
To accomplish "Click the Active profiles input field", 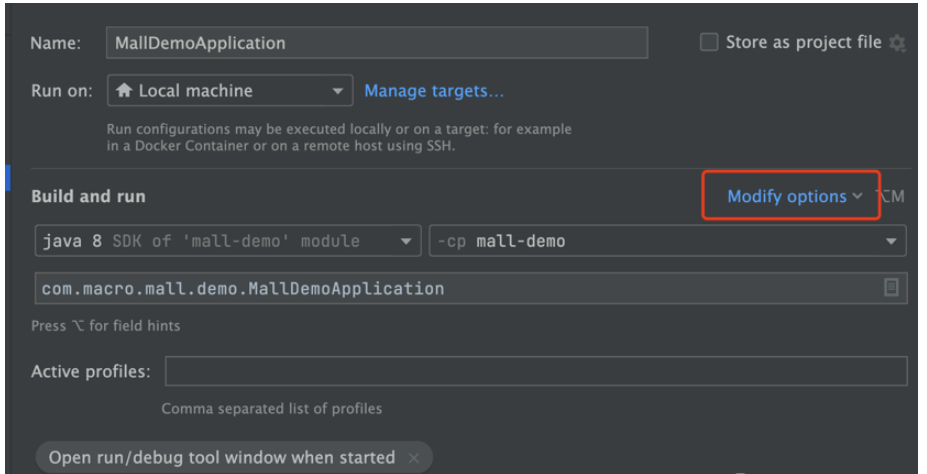I will pyautogui.click(x=535, y=371).
